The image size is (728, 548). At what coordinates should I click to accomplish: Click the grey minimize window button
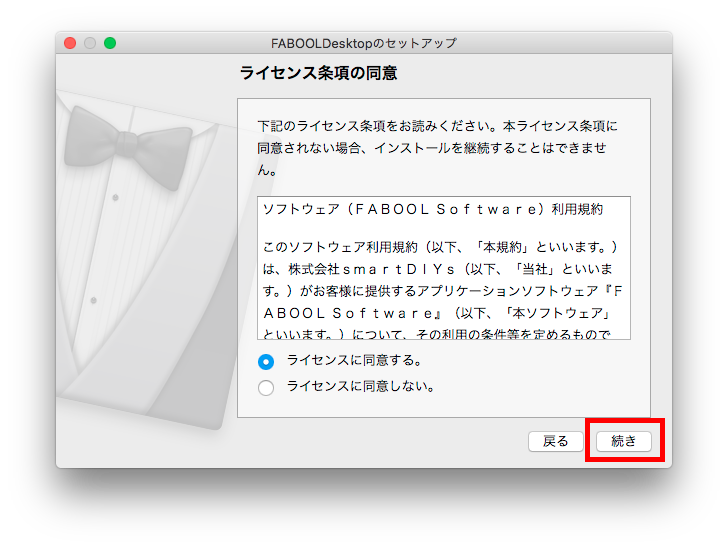pos(90,43)
